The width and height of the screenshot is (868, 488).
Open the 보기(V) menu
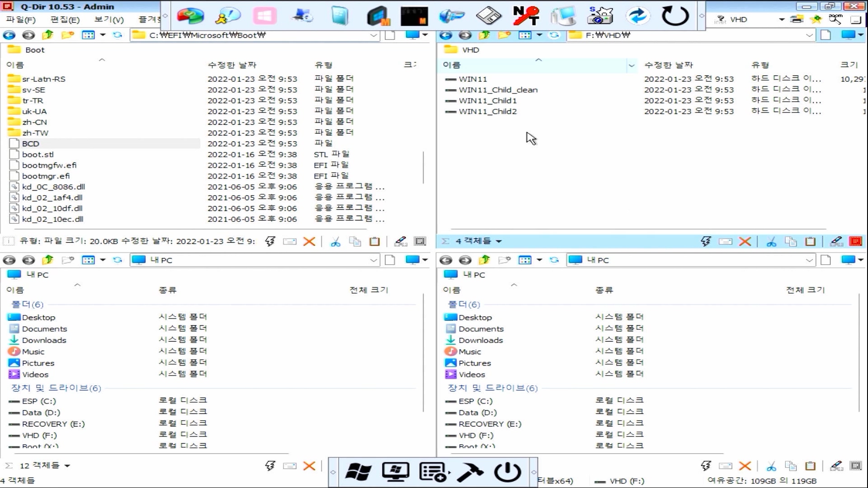tap(108, 19)
